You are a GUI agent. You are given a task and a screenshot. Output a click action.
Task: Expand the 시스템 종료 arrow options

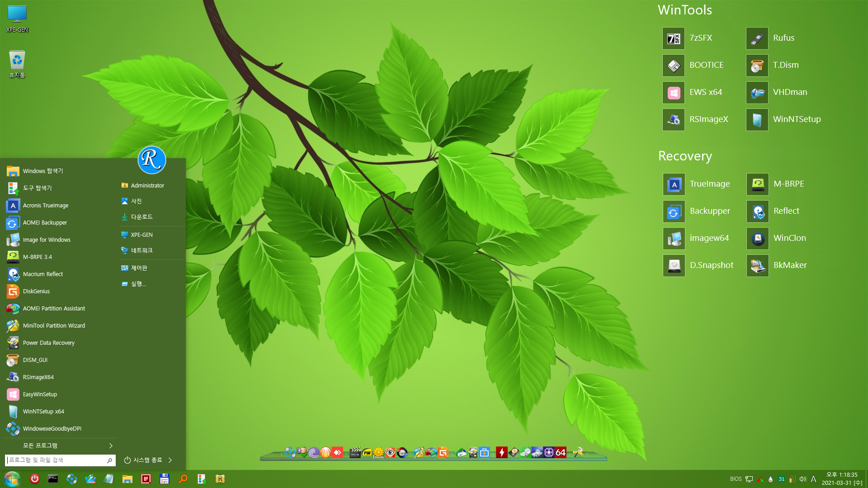[x=170, y=460]
